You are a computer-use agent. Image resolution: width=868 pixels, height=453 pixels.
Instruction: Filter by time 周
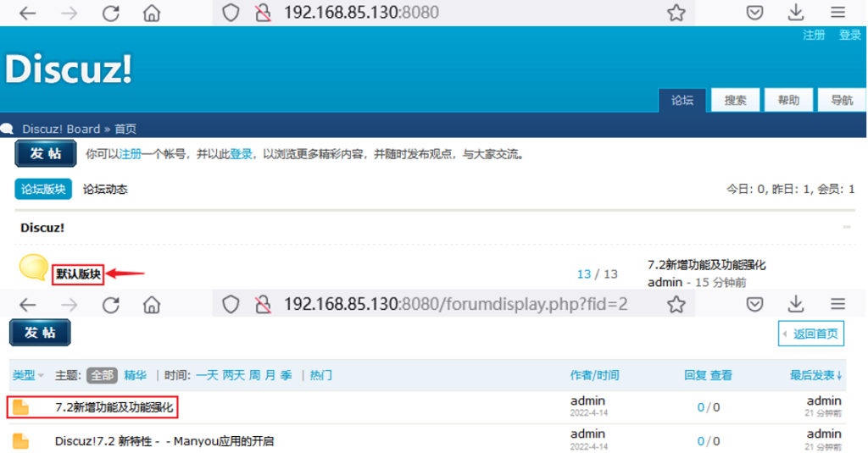pos(254,376)
